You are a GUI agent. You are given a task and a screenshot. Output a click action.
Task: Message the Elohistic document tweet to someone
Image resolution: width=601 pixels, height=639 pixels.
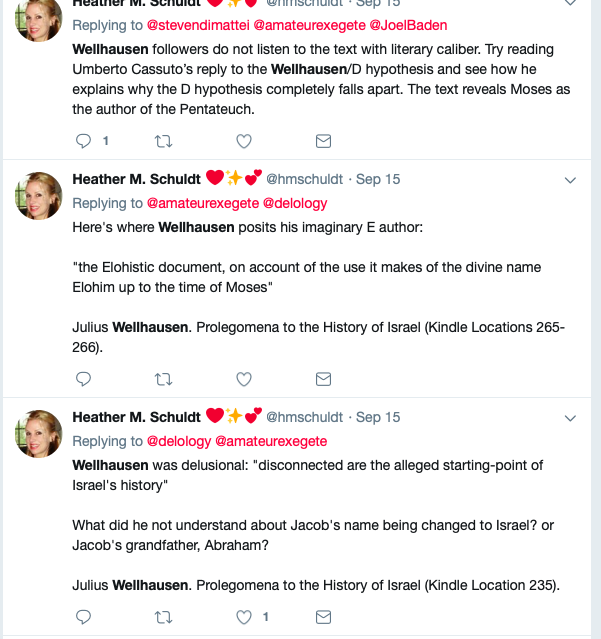coord(323,379)
